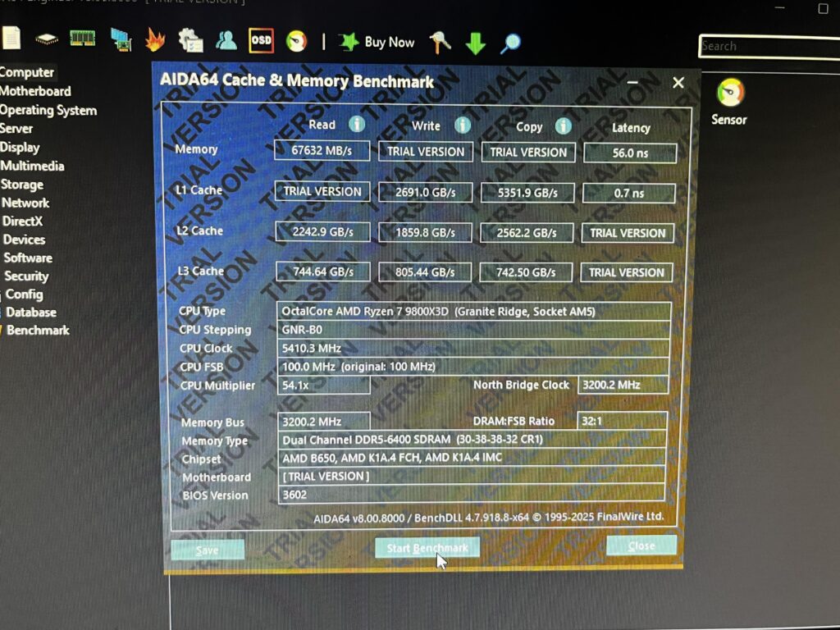Click the Copy info icon
Image resolution: width=840 pixels, height=630 pixels.
click(x=563, y=126)
